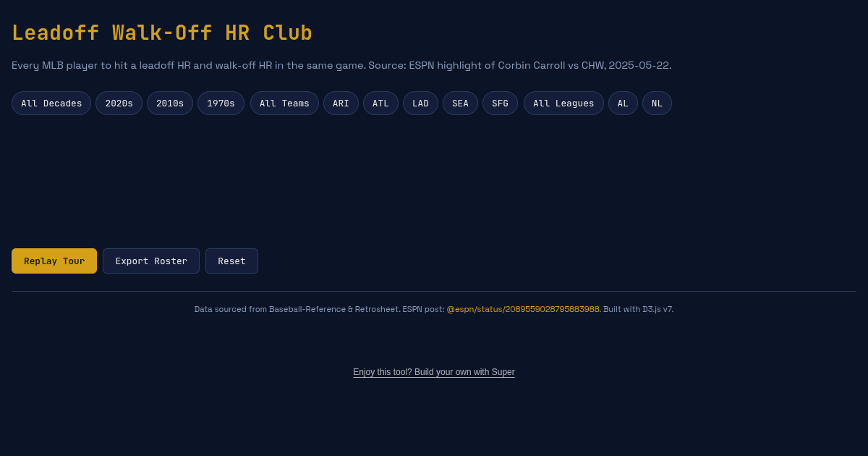The width and height of the screenshot is (868, 456).
Task: Select the All Teams filter chip
Action: point(284,104)
